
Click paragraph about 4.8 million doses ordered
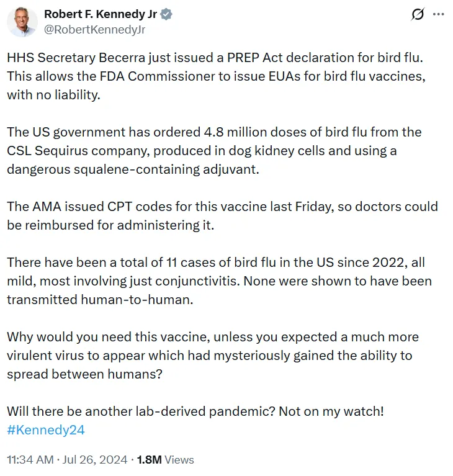pyautogui.click(x=214, y=151)
